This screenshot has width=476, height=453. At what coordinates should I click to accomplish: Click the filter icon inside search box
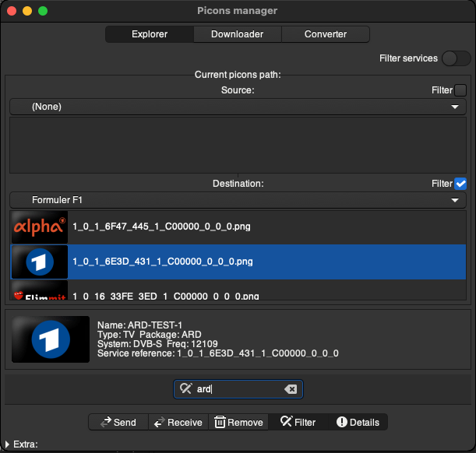click(185, 388)
